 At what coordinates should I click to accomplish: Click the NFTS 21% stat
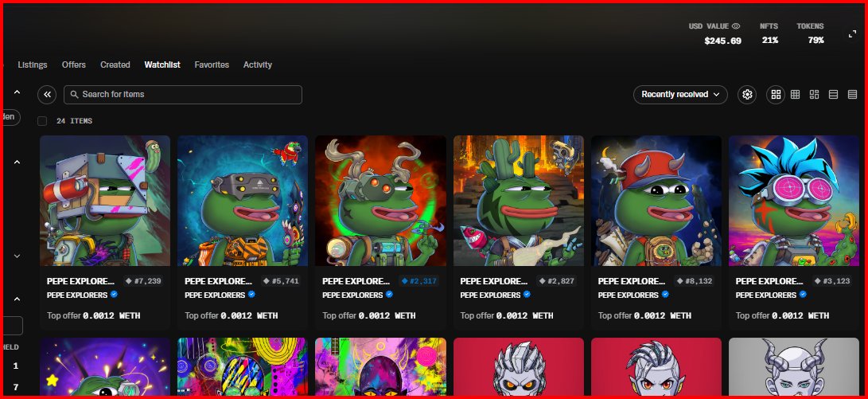point(769,33)
